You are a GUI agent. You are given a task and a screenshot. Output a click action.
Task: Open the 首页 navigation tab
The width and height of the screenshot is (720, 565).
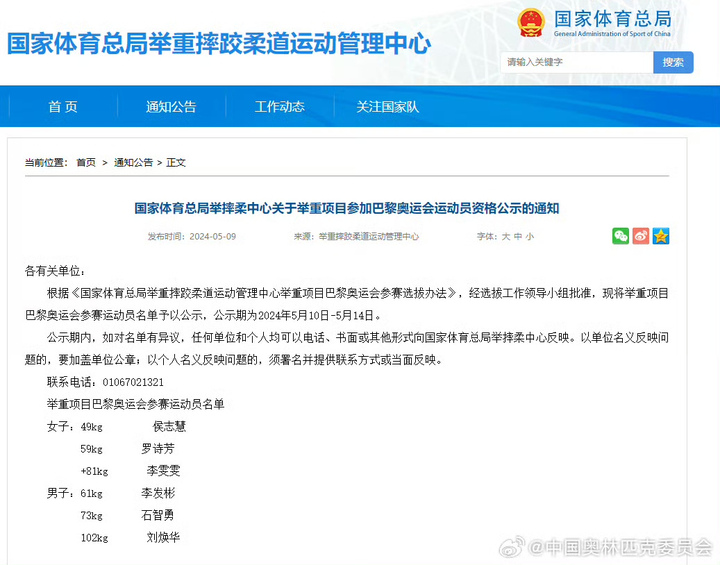[x=62, y=107]
